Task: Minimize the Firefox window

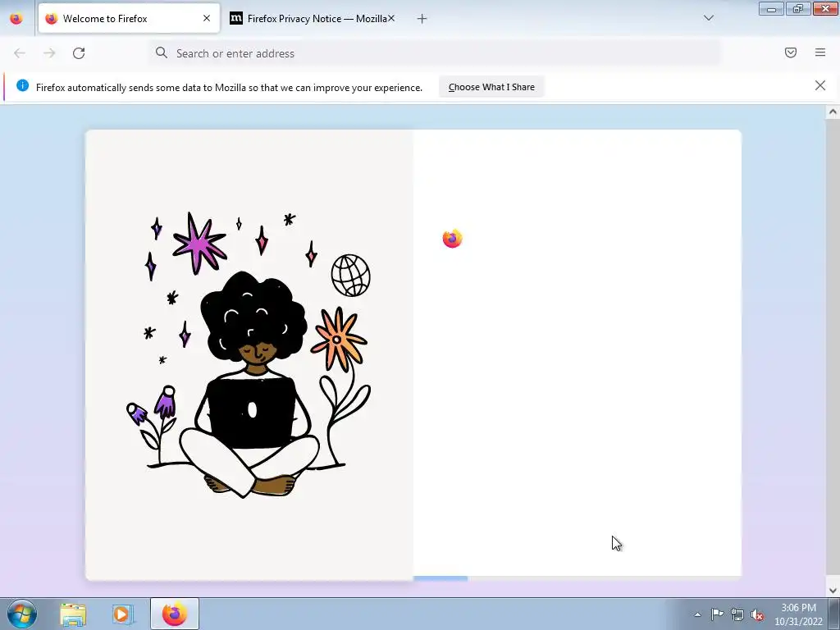Action: tap(771, 8)
